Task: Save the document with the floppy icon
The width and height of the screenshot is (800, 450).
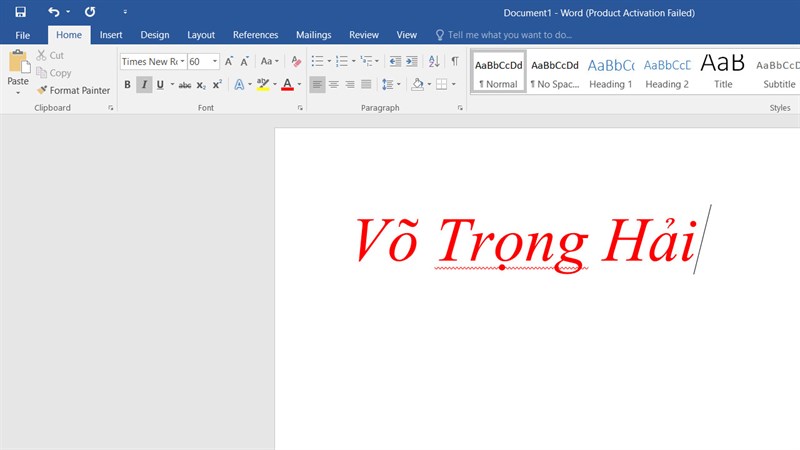Action: [x=20, y=12]
